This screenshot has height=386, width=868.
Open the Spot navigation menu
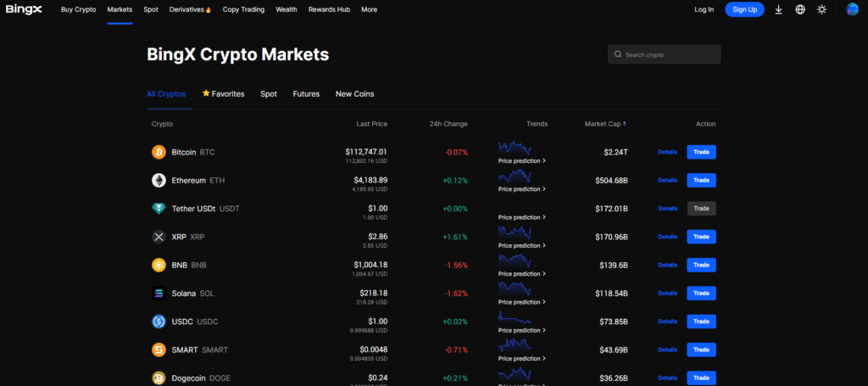[x=151, y=9]
